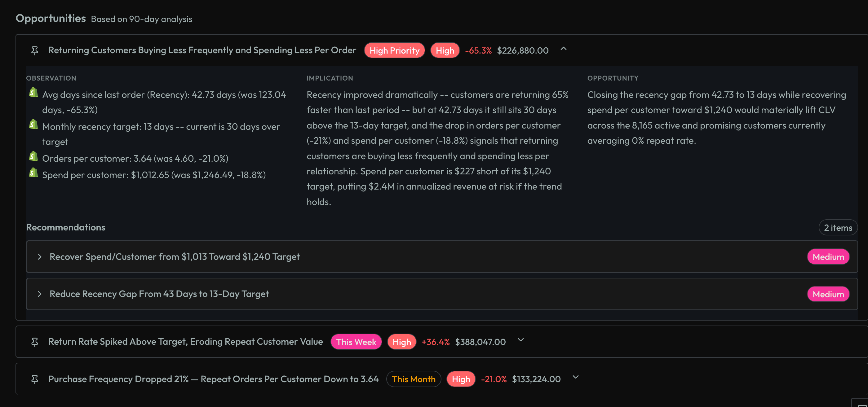Toggle the High Priority badge on the first opportunity

click(x=394, y=50)
